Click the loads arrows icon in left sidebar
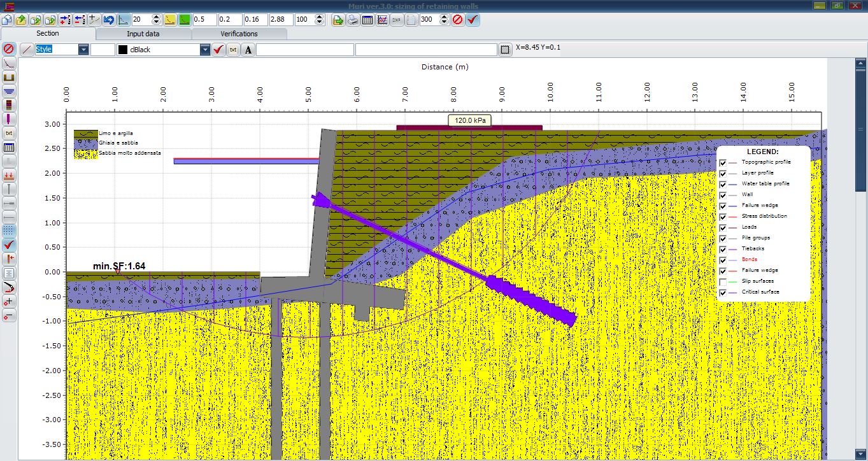 click(x=9, y=175)
